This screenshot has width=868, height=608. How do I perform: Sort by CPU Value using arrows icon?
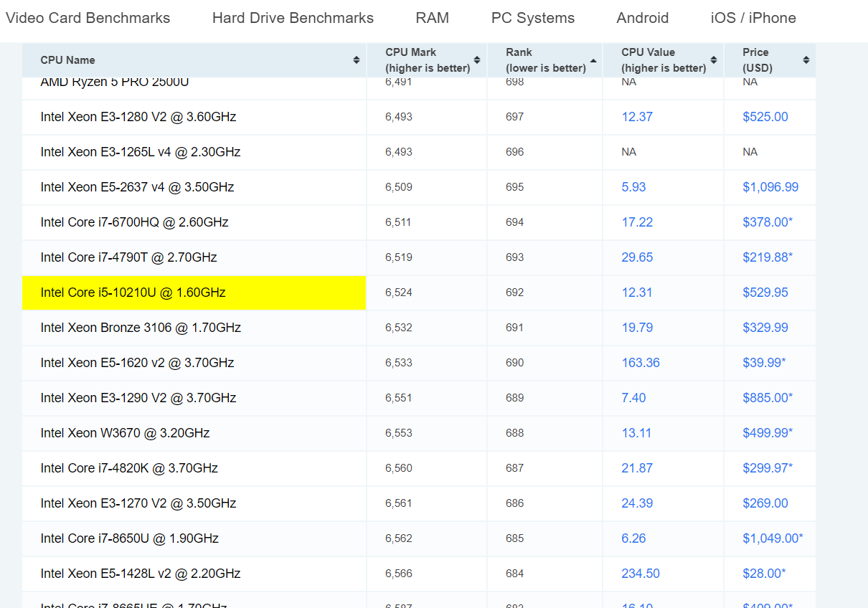(714, 60)
